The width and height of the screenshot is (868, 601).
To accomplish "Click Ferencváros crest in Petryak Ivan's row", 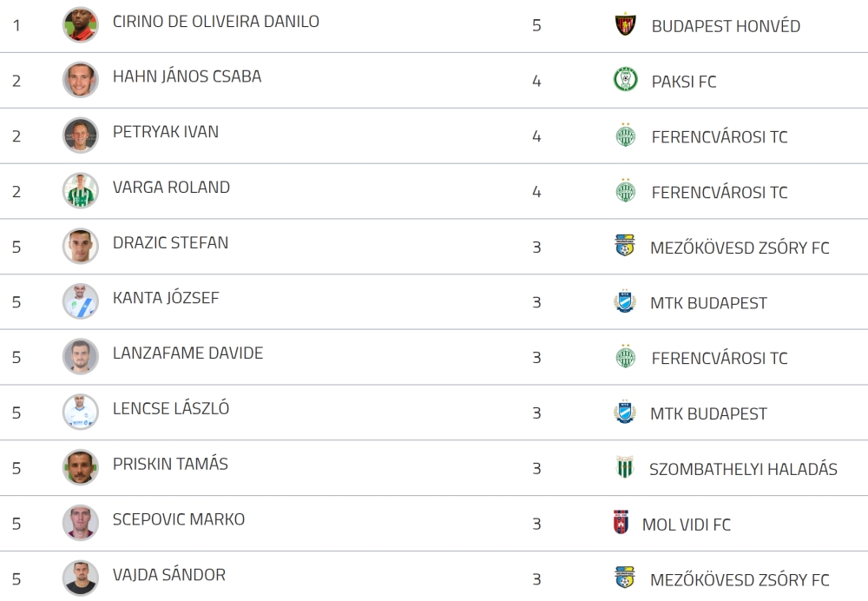I will pos(625,136).
